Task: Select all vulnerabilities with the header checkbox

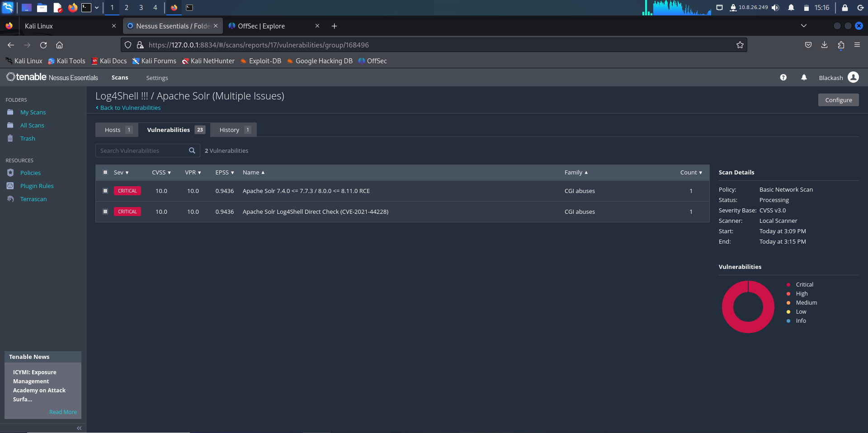Action: pos(105,172)
